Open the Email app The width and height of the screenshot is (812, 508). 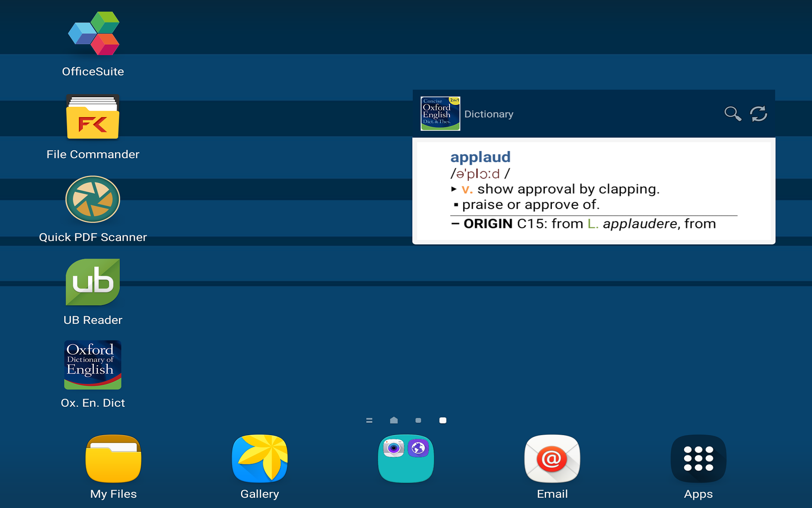click(x=551, y=459)
